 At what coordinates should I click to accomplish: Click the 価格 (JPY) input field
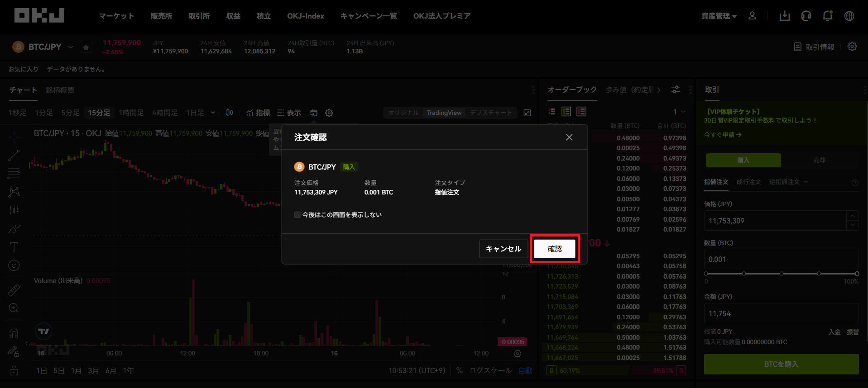pos(775,221)
